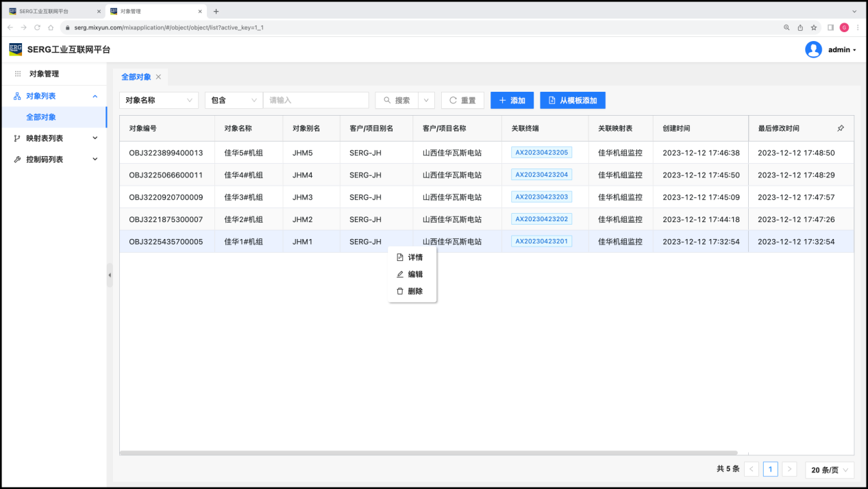
Task: Click the 请输入 search input field
Action: click(x=315, y=100)
